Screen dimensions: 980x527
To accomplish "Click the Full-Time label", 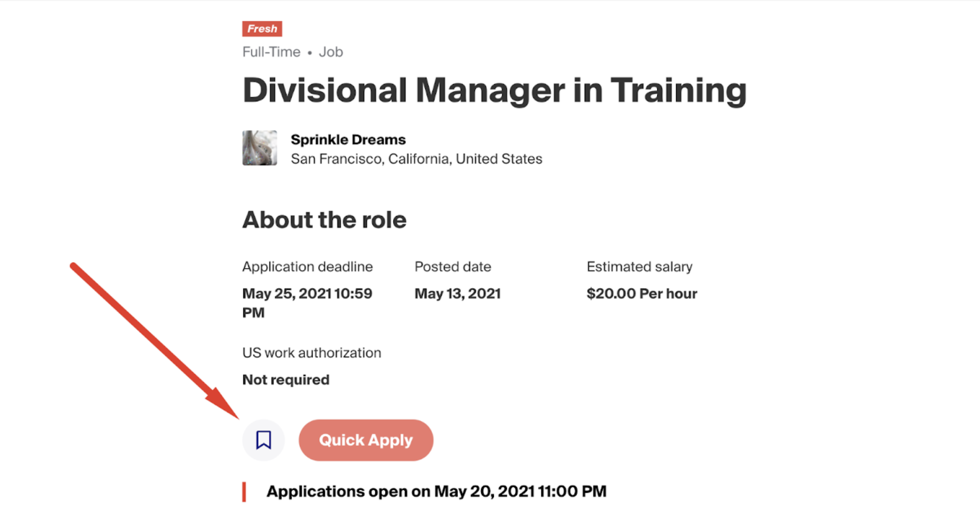I will (x=271, y=52).
